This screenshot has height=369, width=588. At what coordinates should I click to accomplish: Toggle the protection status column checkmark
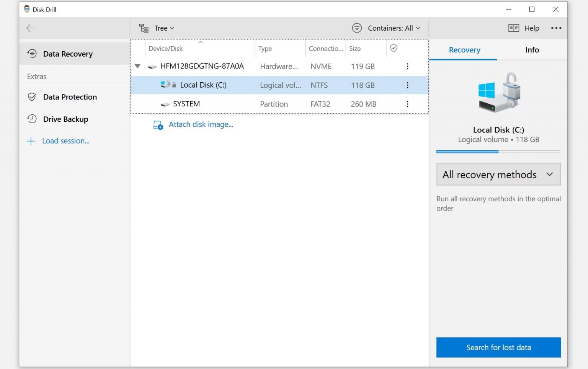(x=394, y=48)
